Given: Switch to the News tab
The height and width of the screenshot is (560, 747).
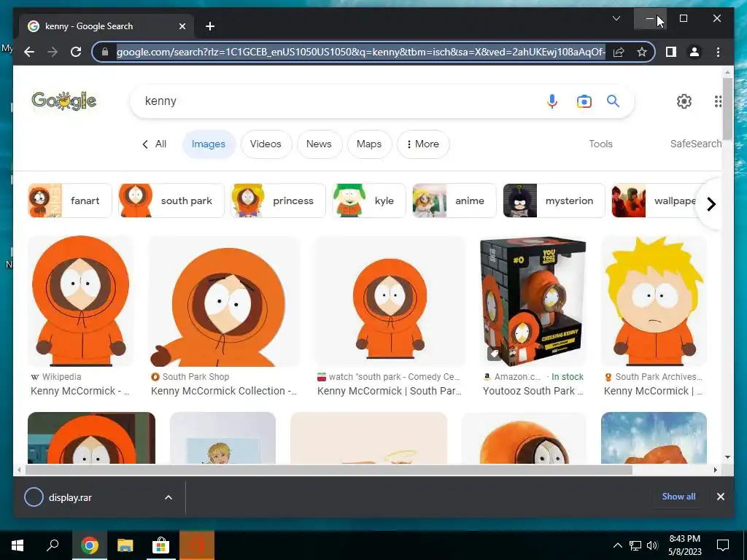Looking at the screenshot, I should coord(319,144).
